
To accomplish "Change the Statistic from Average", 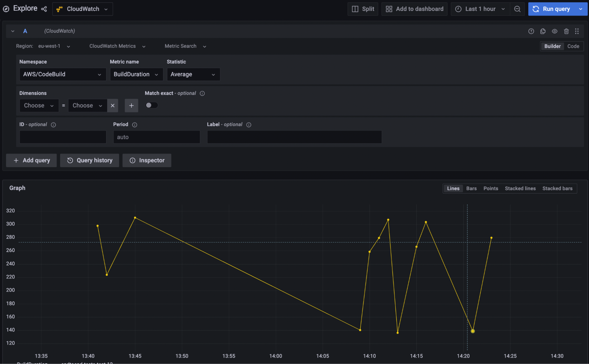I will pyautogui.click(x=193, y=74).
